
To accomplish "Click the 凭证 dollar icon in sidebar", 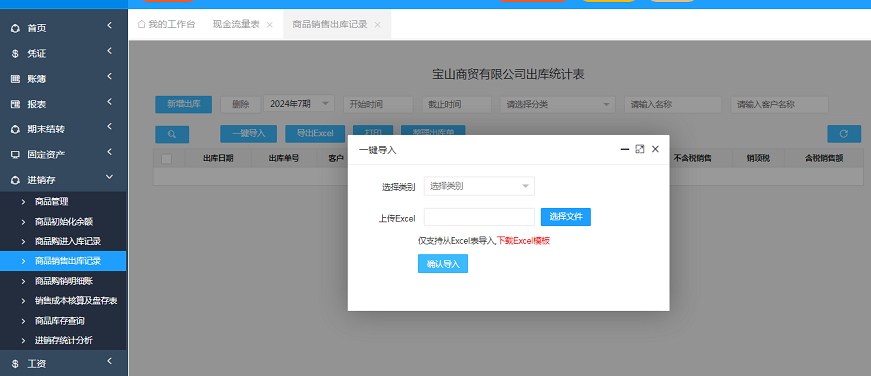I will pos(16,54).
